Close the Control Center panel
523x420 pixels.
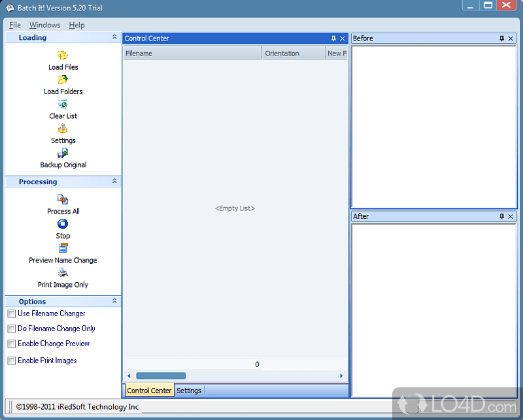(x=343, y=39)
